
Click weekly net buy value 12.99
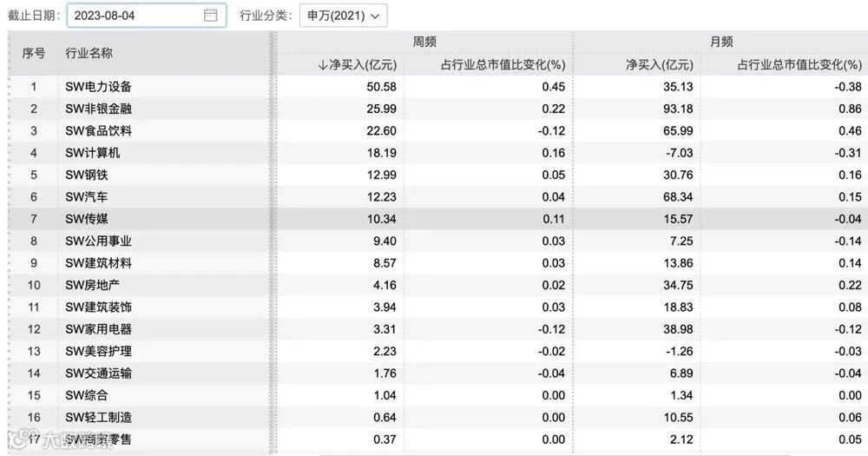pyautogui.click(x=381, y=175)
